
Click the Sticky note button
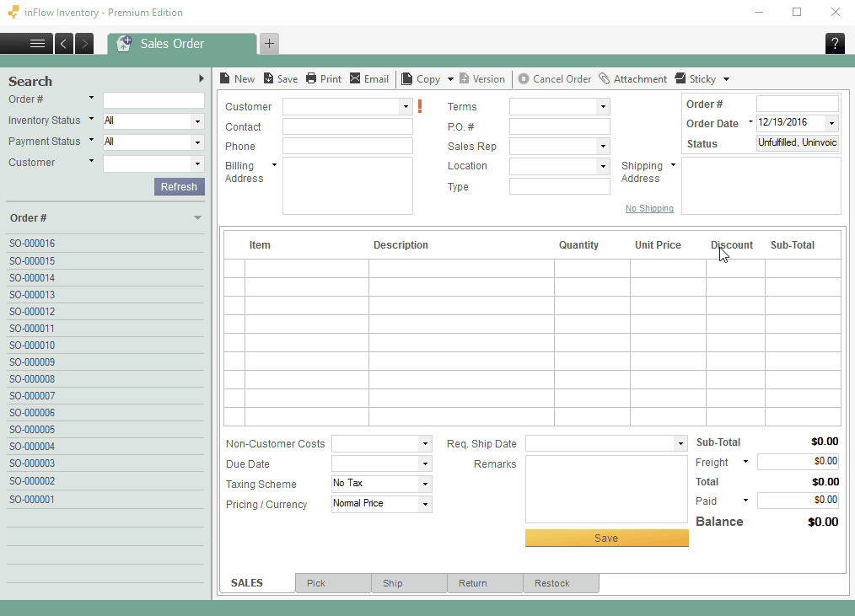tap(696, 79)
